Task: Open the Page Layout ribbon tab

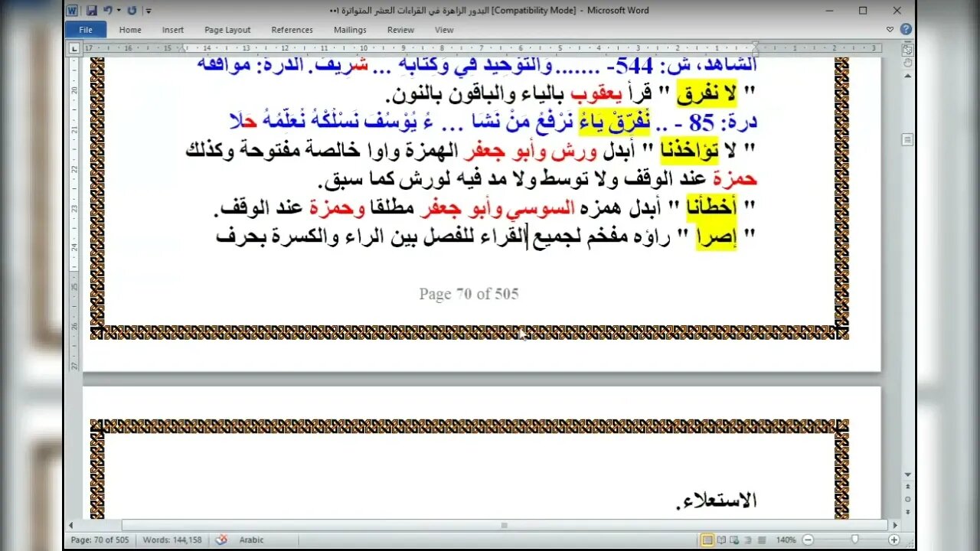Action: pyautogui.click(x=227, y=30)
